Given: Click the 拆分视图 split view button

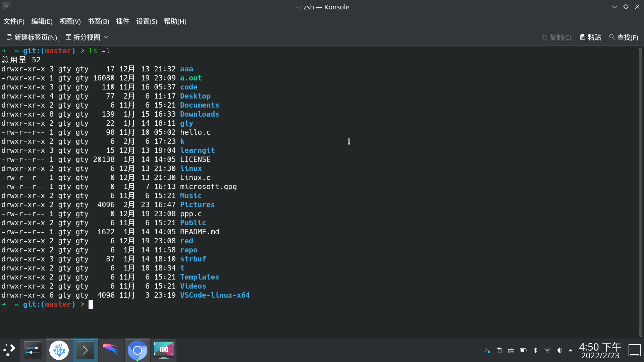Looking at the screenshot, I should point(83,37).
